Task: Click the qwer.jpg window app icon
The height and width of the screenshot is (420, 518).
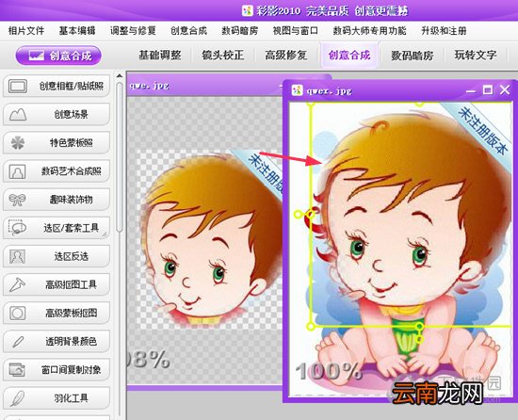Action: tap(298, 89)
